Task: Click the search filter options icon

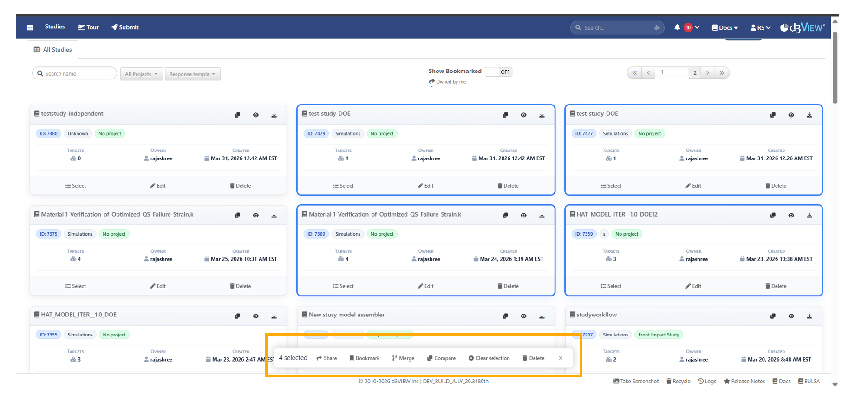Action: click(x=657, y=27)
